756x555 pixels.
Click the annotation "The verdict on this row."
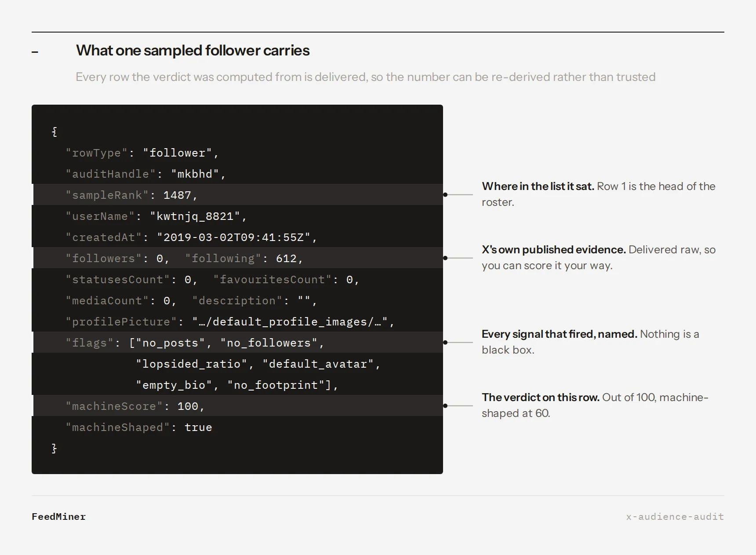pyautogui.click(x=541, y=397)
